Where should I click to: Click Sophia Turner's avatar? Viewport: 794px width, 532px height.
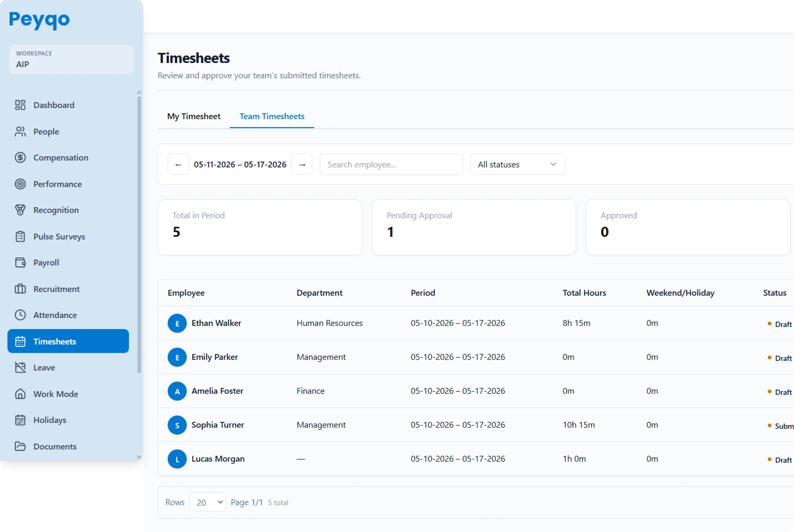pyautogui.click(x=177, y=425)
